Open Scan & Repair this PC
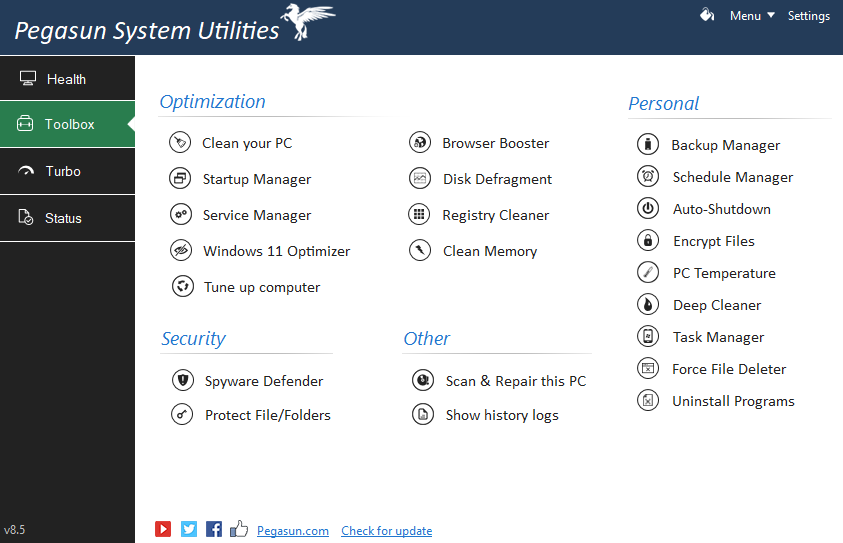Viewport: 843px width, 543px height. [x=515, y=381]
